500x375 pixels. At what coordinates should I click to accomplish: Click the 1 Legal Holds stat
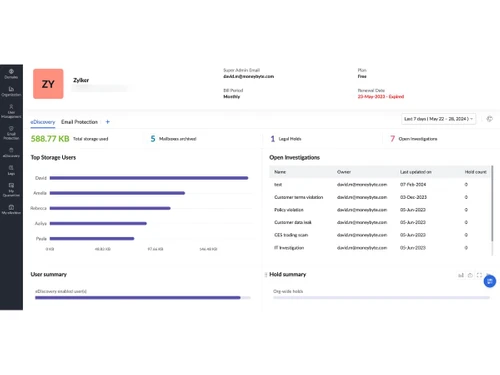(286, 139)
